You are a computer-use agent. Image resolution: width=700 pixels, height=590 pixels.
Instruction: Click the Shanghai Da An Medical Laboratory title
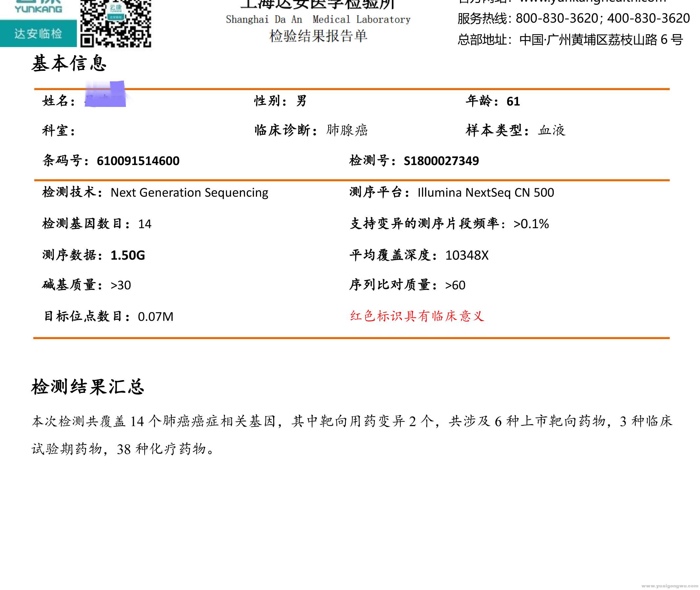point(318,19)
